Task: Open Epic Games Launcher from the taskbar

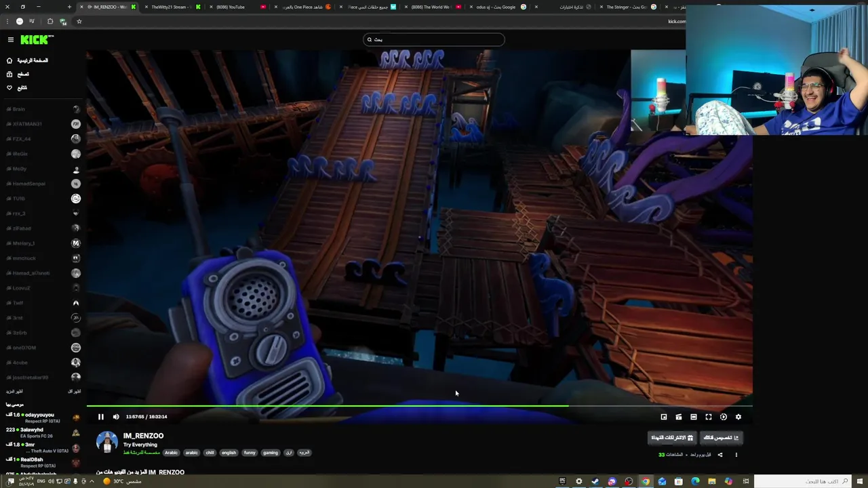Action: pos(562,481)
